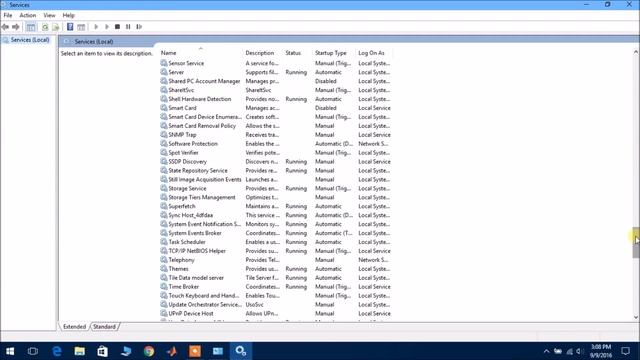Show hidden tray icons chevron

point(546,351)
